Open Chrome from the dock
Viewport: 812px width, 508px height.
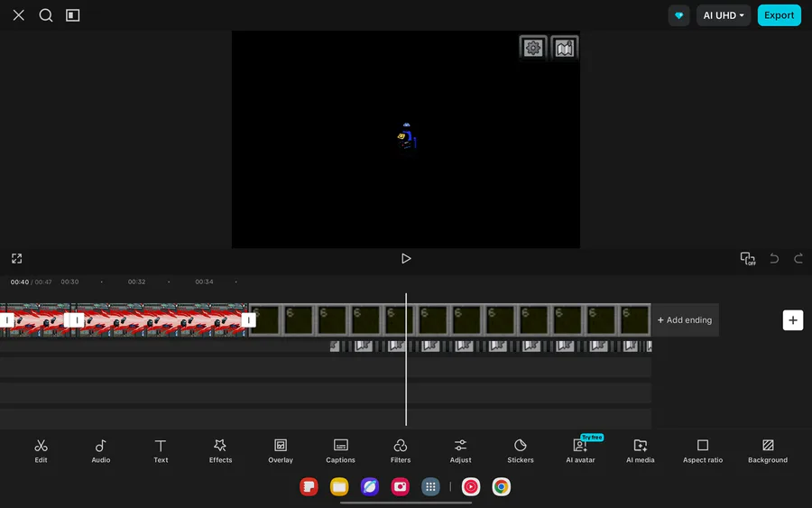[x=502, y=486]
